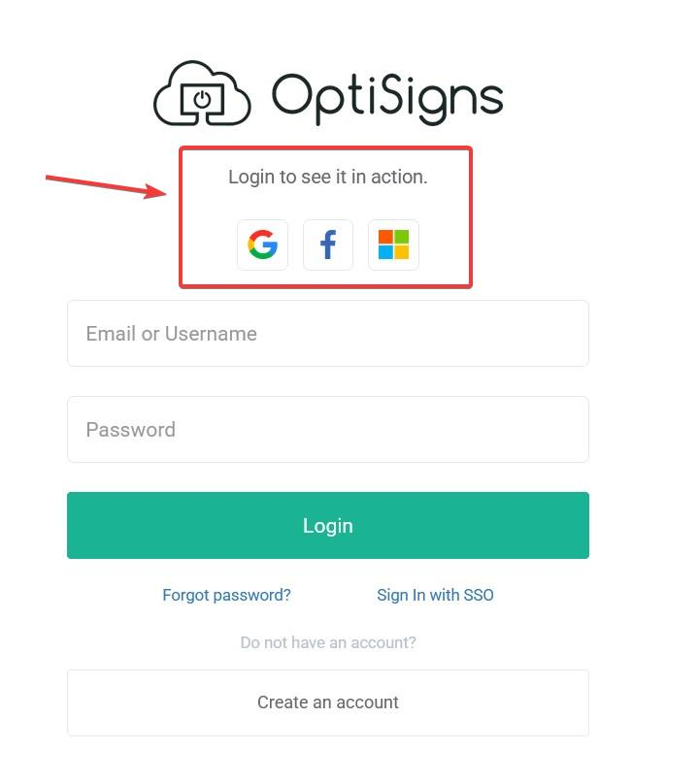
Task: Click the 'Login to see it in action' text
Action: click(x=328, y=177)
